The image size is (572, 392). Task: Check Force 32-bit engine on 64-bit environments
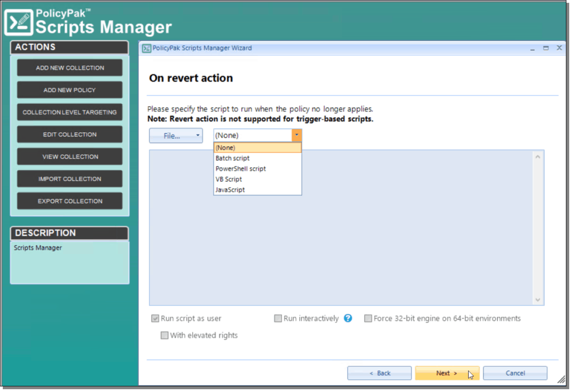pos(368,318)
